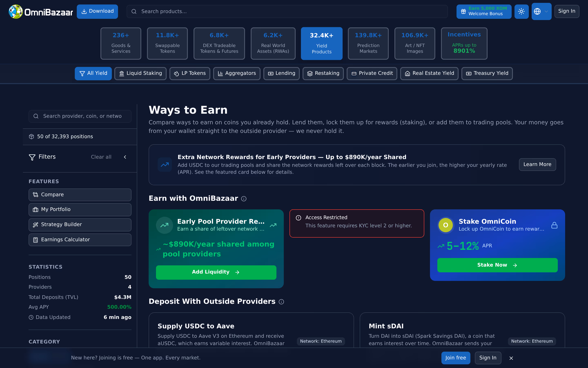Open the Strategy Builder feature

(x=80, y=225)
